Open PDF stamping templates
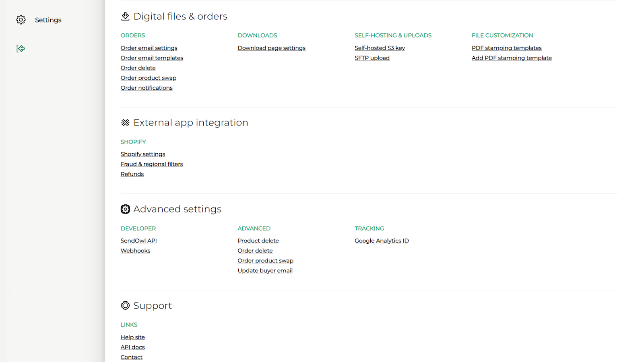 [506, 47]
